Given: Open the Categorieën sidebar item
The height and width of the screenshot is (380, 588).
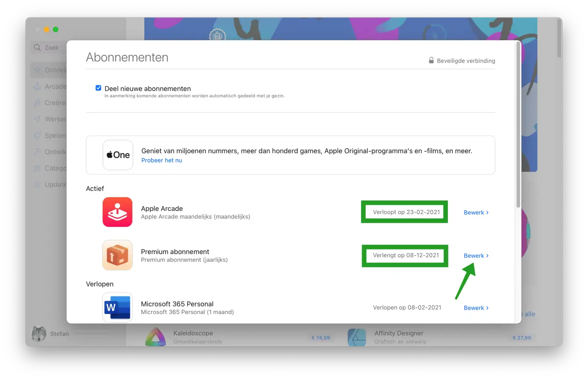Looking at the screenshot, I should pyautogui.click(x=49, y=168).
